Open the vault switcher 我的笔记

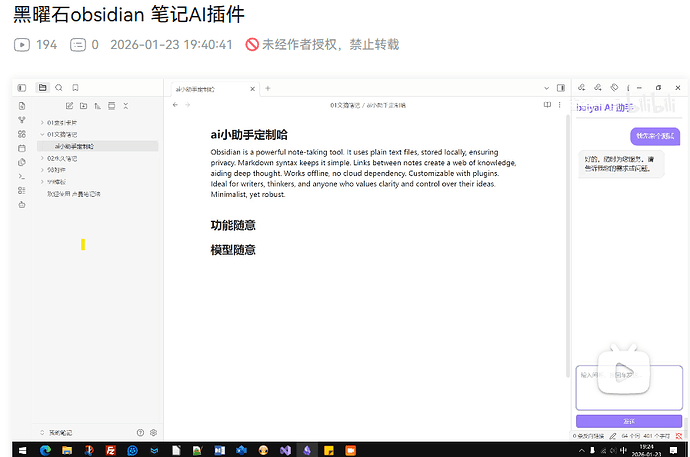pos(56,433)
